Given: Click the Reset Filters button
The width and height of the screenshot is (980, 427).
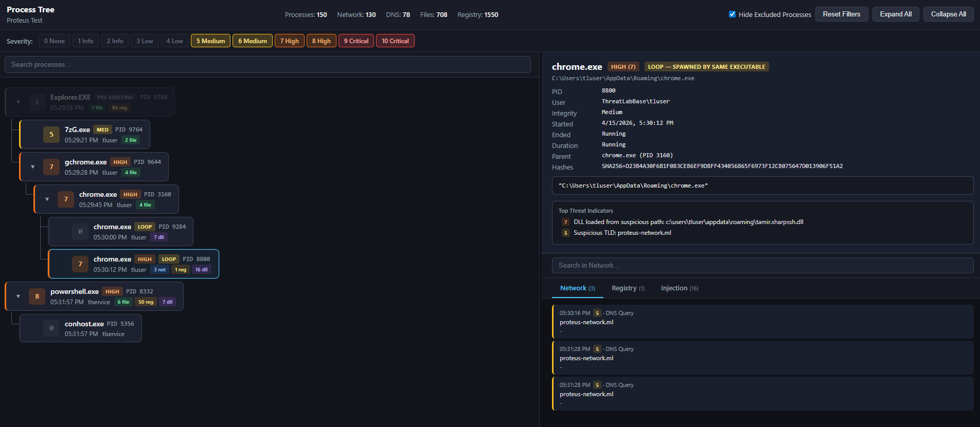Looking at the screenshot, I should pos(842,14).
